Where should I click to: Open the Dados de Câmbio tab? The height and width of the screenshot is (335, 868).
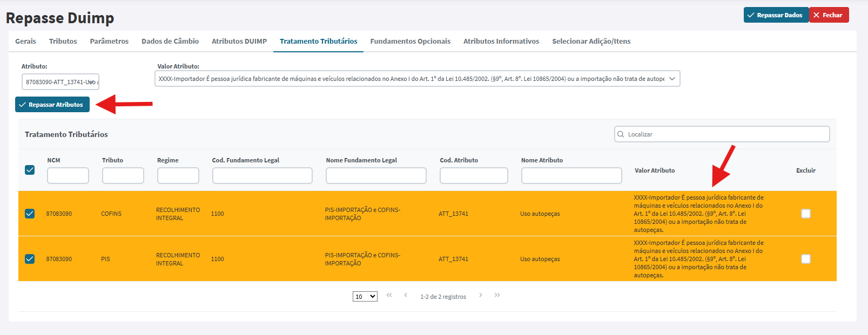tap(170, 41)
